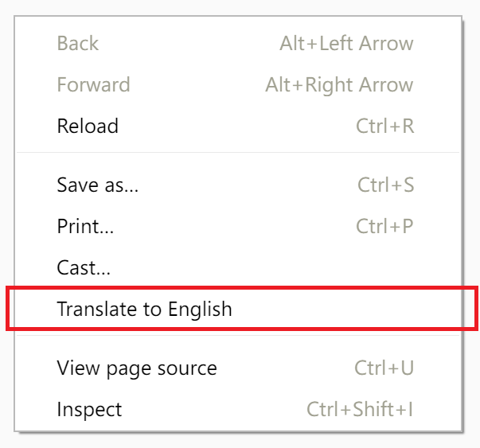Select the last item in the menu, Inspect
The width and height of the screenshot is (480, 448).
(89, 410)
